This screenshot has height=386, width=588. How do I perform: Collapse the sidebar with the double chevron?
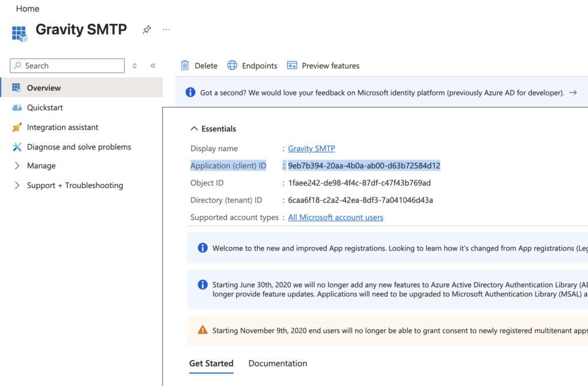point(153,65)
